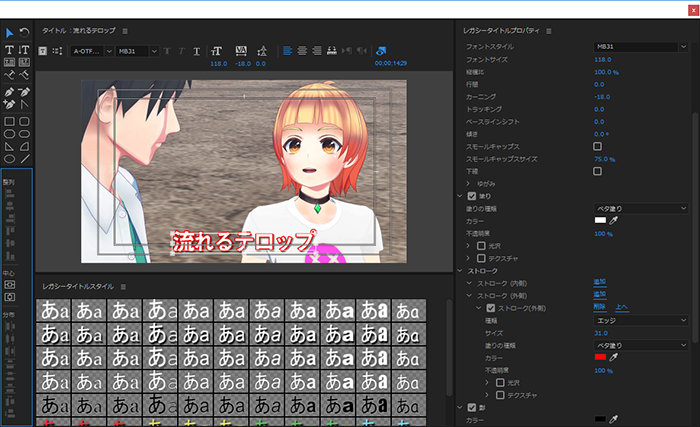
Task: Enable テクスチャ checkbox under outer stroke
Action: click(500, 395)
